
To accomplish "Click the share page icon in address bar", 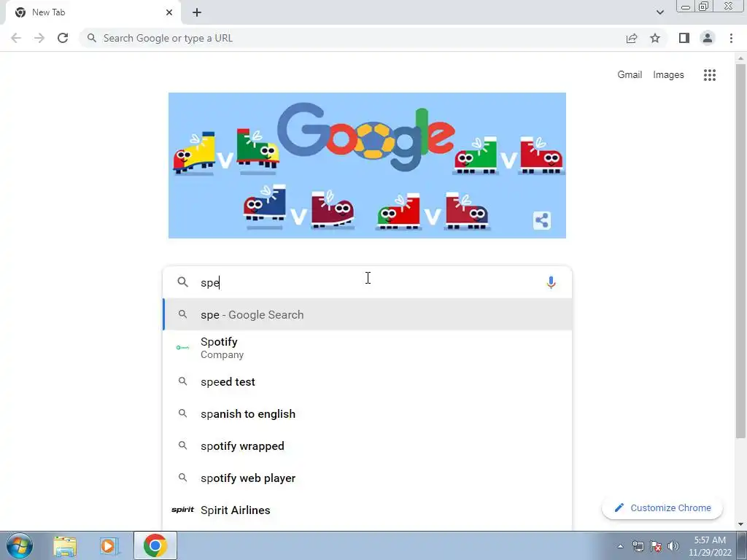I will 632,38.
